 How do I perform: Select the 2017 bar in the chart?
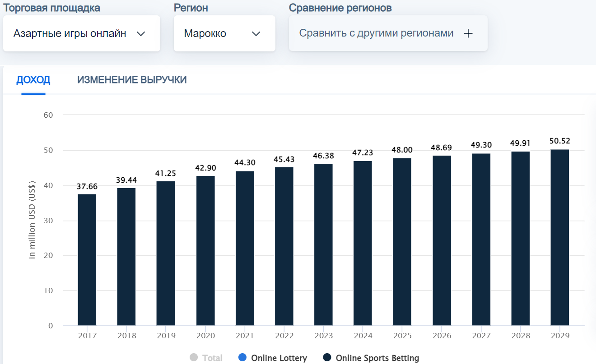tap(87, 260)
